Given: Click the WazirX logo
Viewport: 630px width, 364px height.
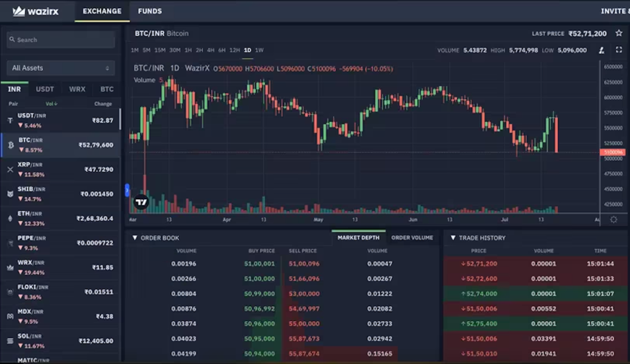Looking at the screenshot, I should (x=35, y=11).
